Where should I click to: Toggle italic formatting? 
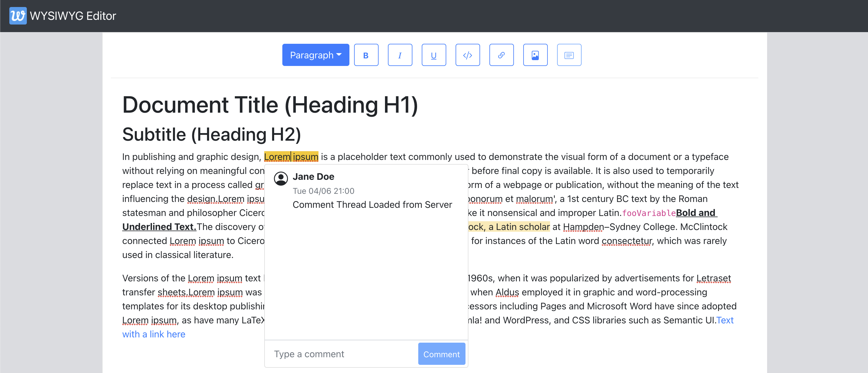click(400, 55)
